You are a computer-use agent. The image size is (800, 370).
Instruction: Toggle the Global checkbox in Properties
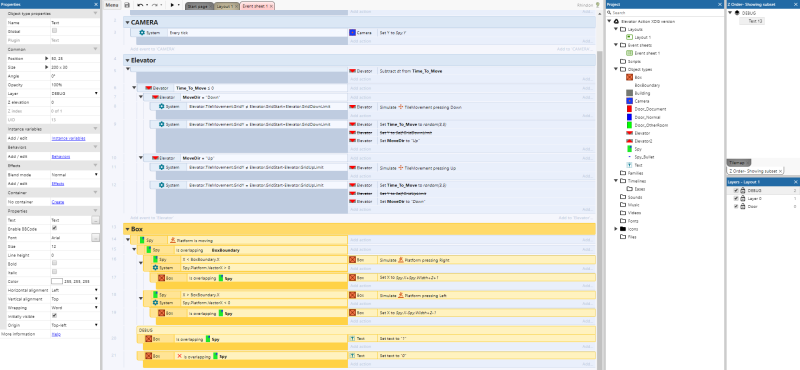[55, 31]
